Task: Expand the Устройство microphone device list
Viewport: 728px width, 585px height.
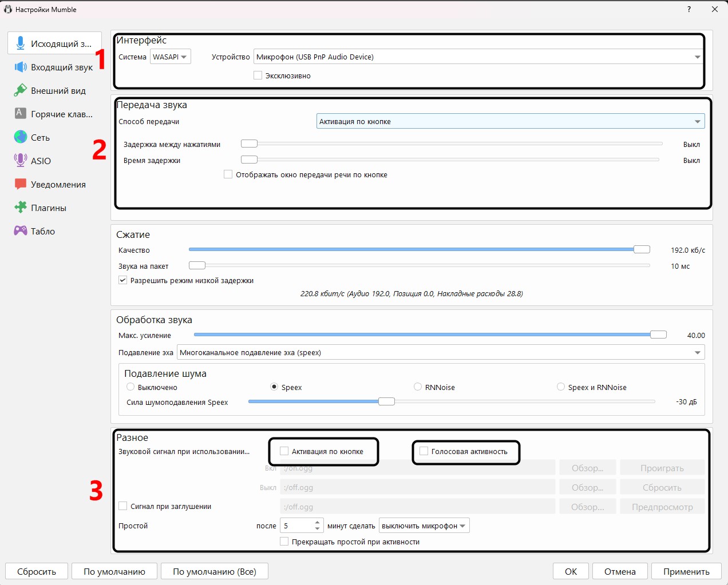Action: click(x=479, y=57)
